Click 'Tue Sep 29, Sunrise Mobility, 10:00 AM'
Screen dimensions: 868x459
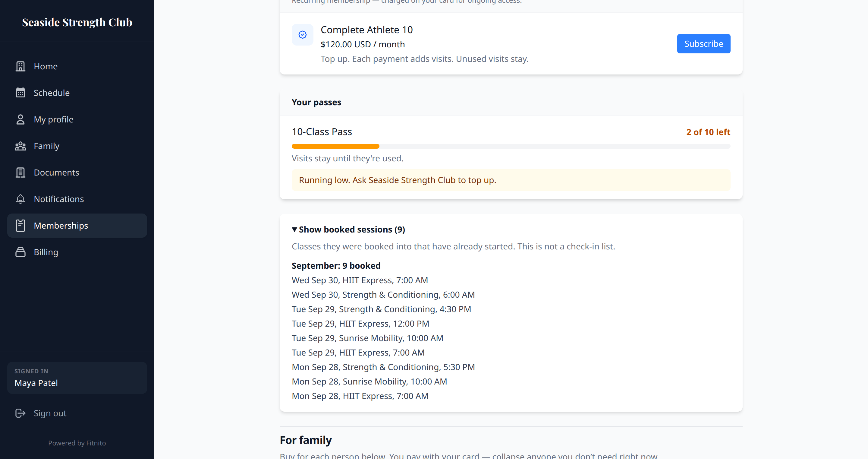(367, 338)
